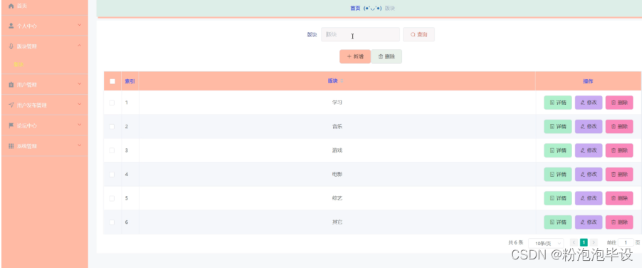The height and width of the screenshot is (268, 644).
Task: Expand the 用户发布管理 chevron
Action: 79,105
